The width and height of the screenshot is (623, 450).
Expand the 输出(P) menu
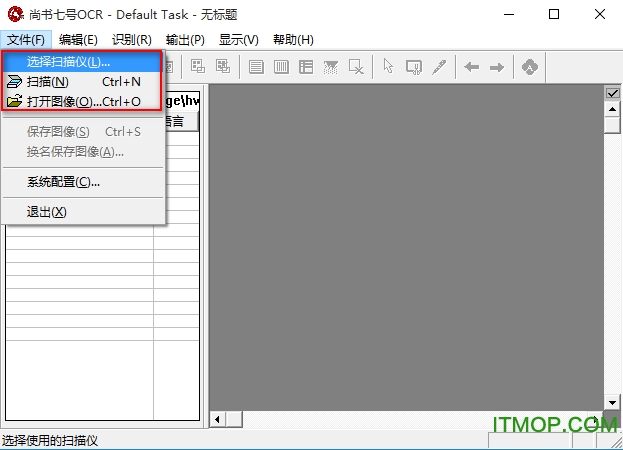[185, 40]
